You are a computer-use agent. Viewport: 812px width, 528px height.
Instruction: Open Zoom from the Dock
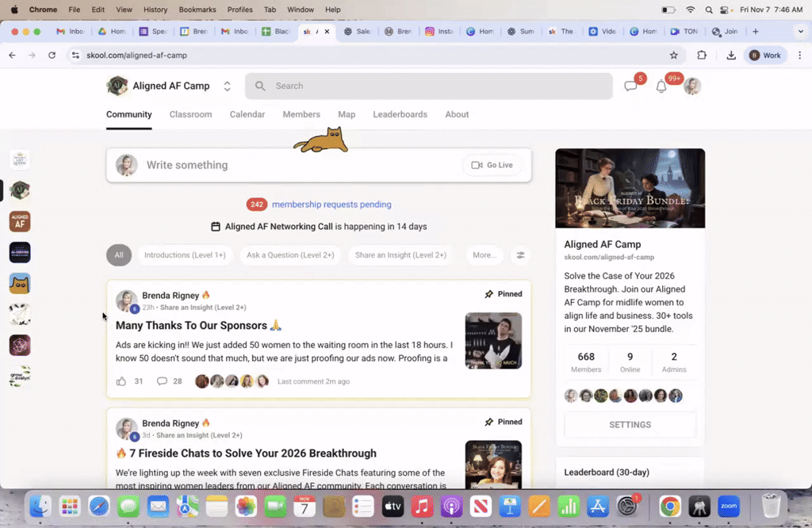click(729, 507)
